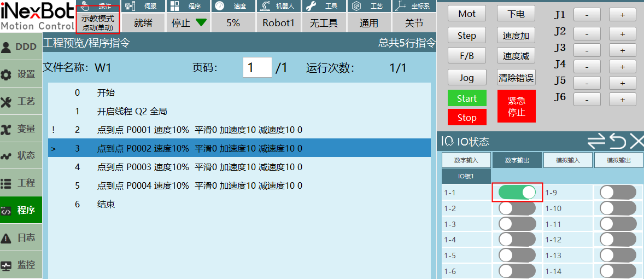Open the 示教模式 operation mode selector

pos(98,22)
